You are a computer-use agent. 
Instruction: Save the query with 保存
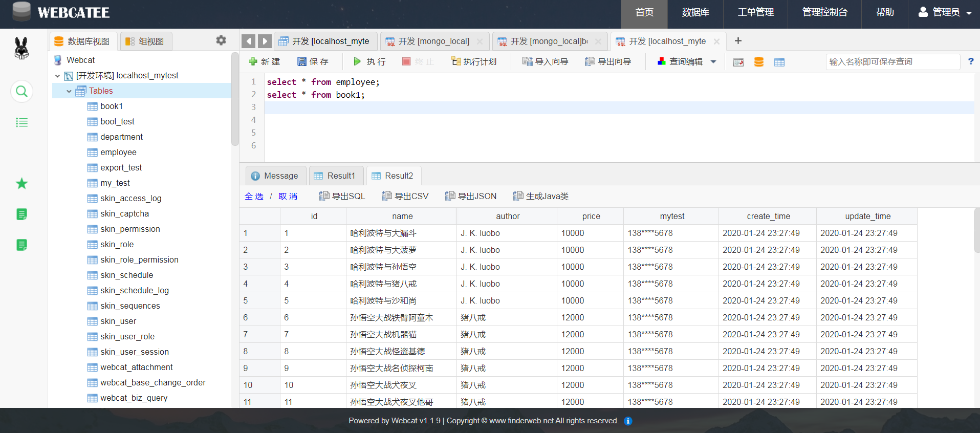pos(313,61)
